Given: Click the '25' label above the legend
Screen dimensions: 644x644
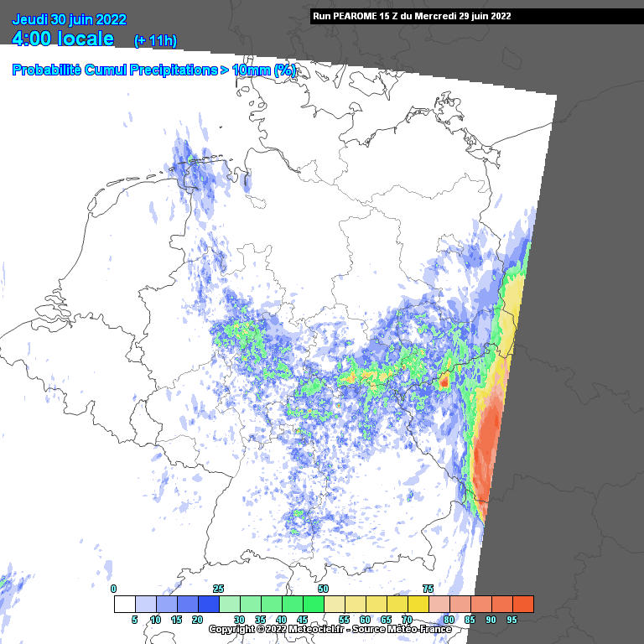Looking at the screenshot, I should coord(218,589).
